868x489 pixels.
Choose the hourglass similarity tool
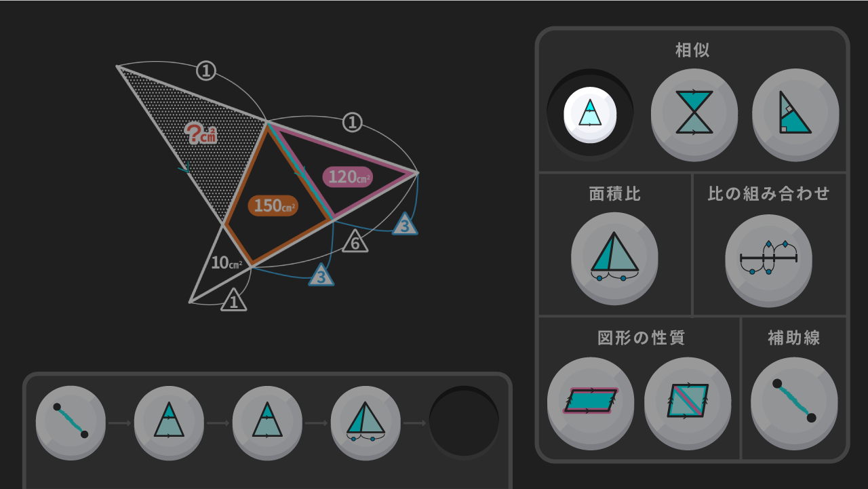click(694, 113)
